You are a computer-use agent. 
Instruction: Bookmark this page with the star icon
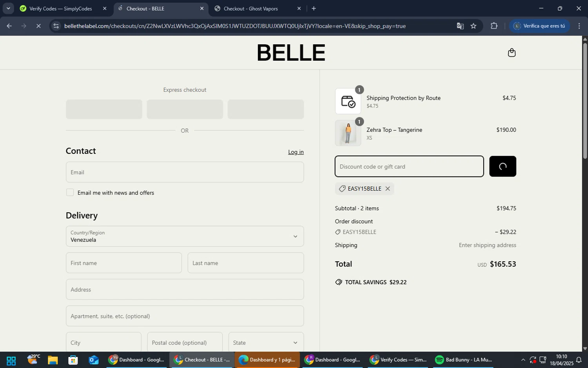pyautogui.click(x=474, y=26)
